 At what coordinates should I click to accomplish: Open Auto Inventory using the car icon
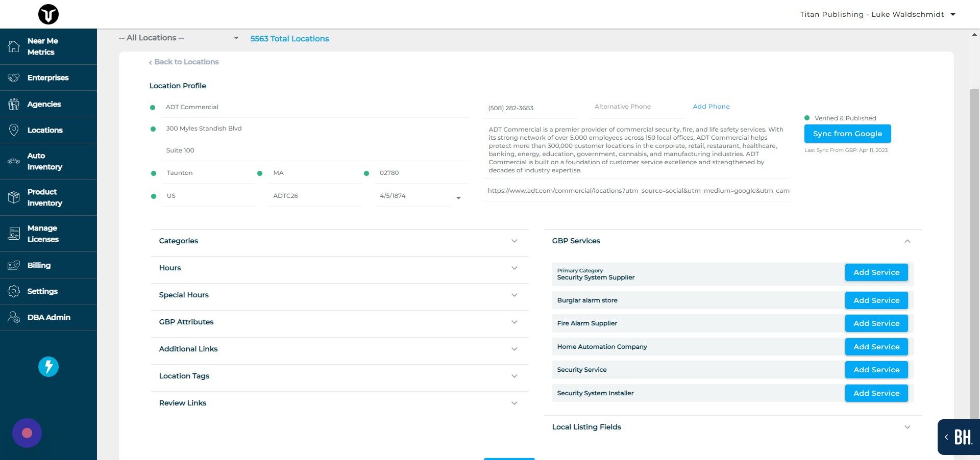14,161
